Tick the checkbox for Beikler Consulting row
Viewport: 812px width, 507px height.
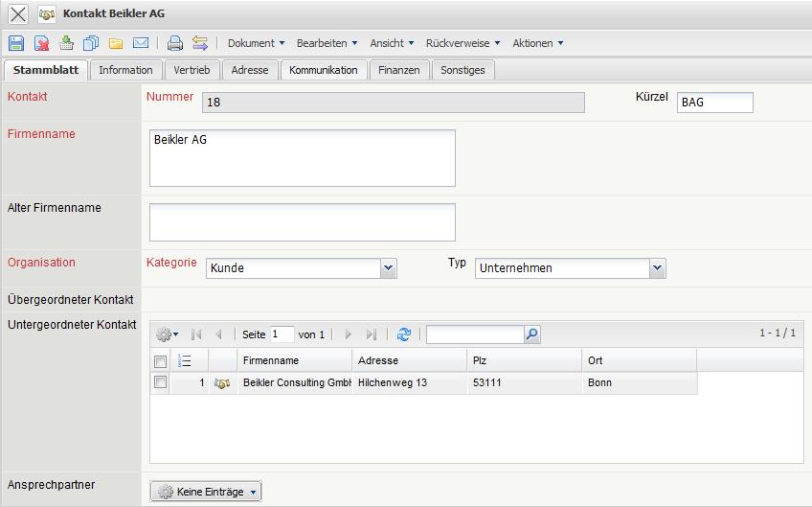tap(161, 382)
